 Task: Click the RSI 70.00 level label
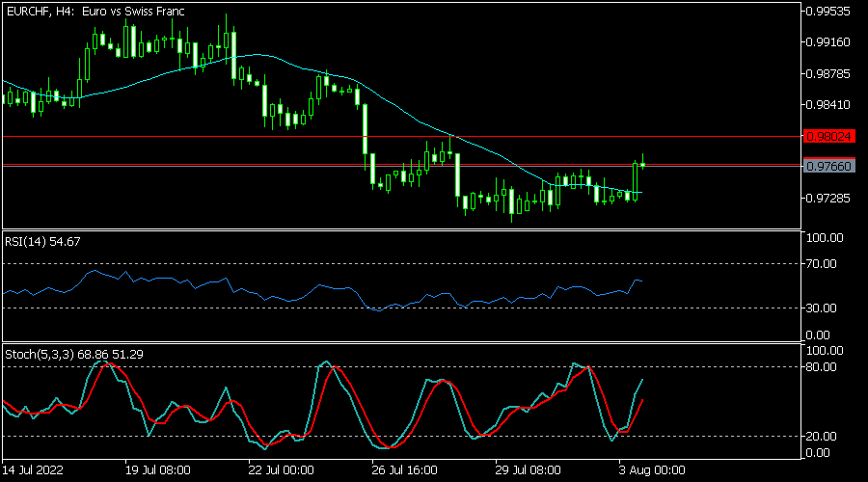[822, 264]
